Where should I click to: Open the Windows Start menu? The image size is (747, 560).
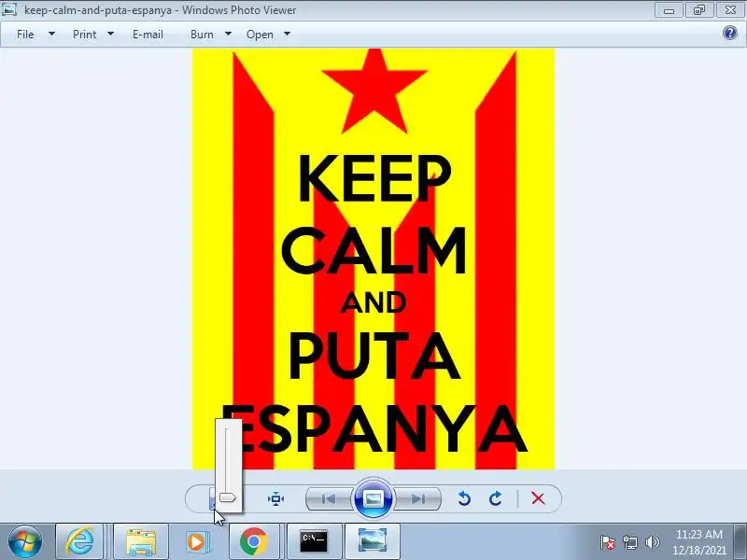point(25,542)
